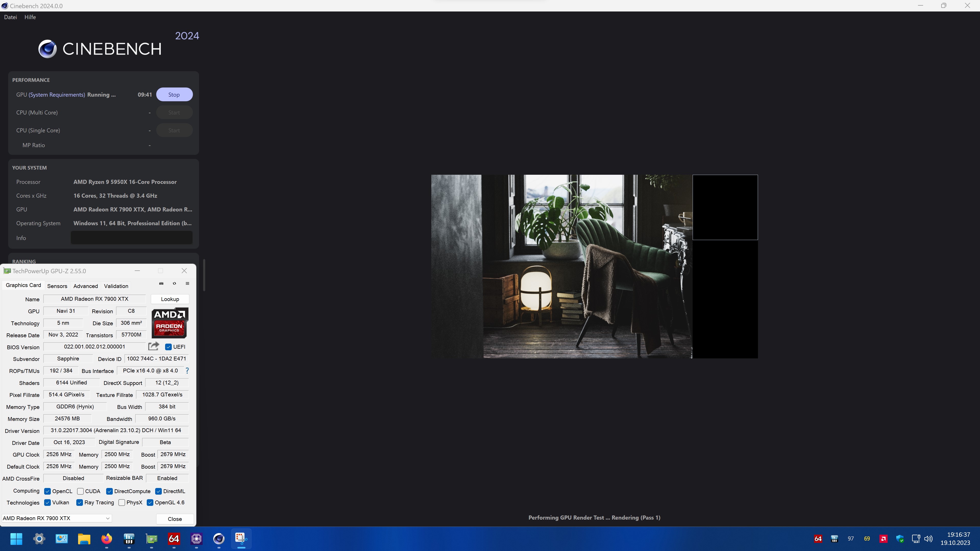Viewport: 980px width, 551px height.
Task: Toggle the UEFI checkbox
Action: click(x=168, y=347)
